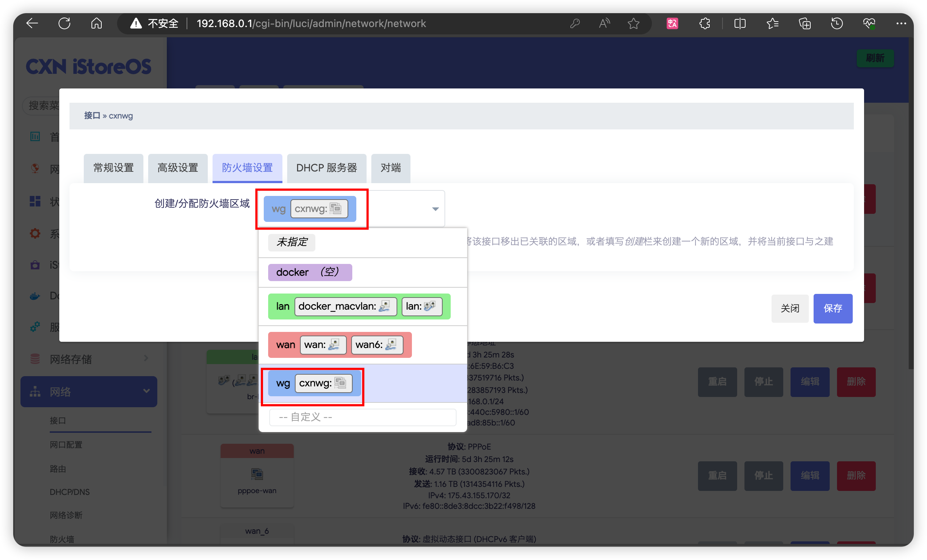Switch to the 高级设置 tab
927x560 pixels.
tap(177, 168)
